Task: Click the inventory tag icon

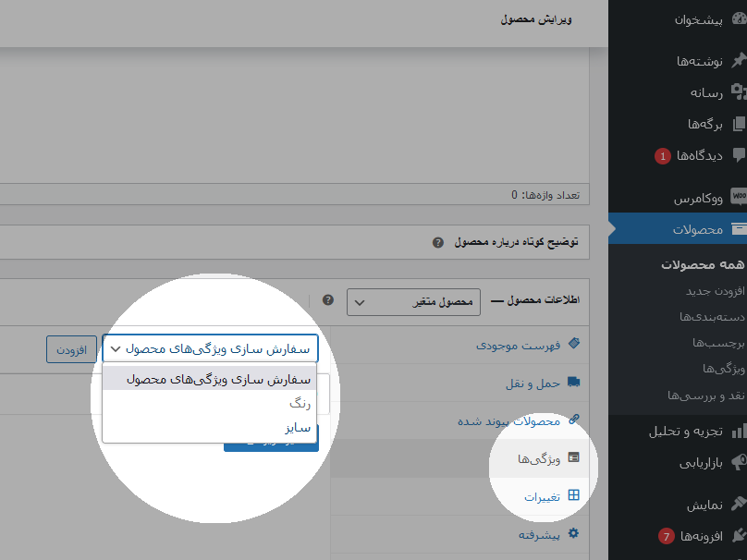Action: [x=574, y=344]
